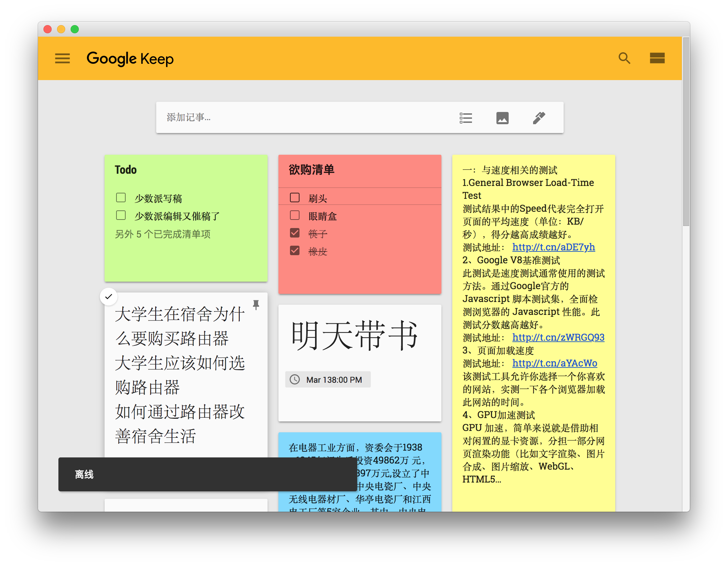
Task: Click the round select checkmark on router note
Action: click(x=109, y=297)
